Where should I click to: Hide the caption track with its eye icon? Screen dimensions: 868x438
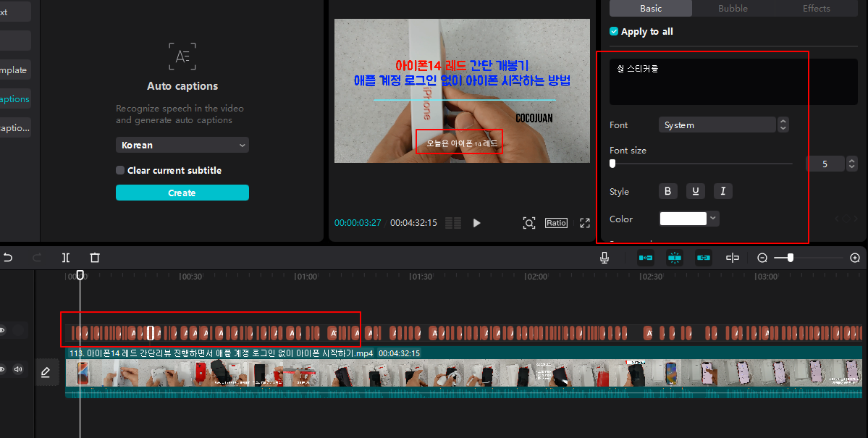pyautogui.click(x=3, y=331)
